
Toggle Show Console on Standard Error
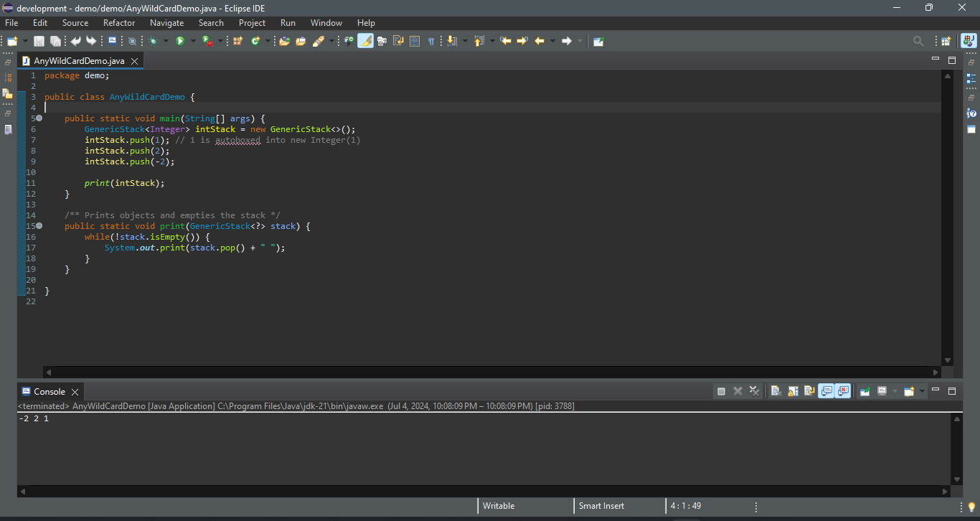(x=843, y=391)
